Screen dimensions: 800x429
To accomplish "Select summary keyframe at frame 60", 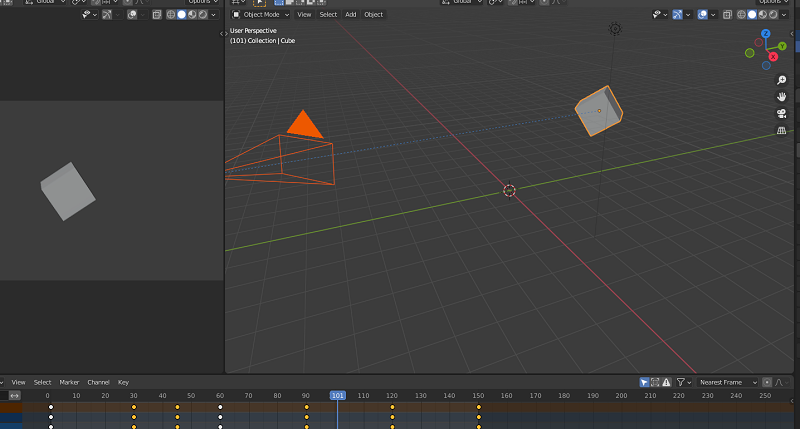I will click(x=220, y=407).
